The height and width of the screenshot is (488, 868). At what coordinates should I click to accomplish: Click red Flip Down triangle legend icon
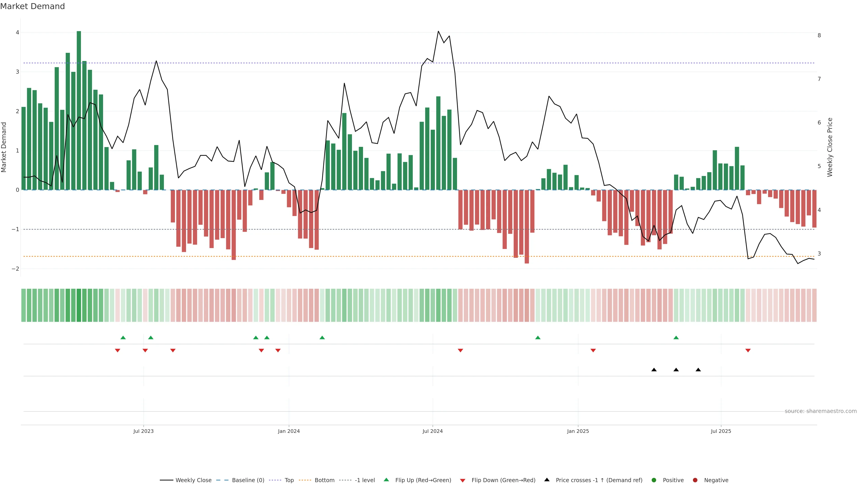click(x=463, y=481)
